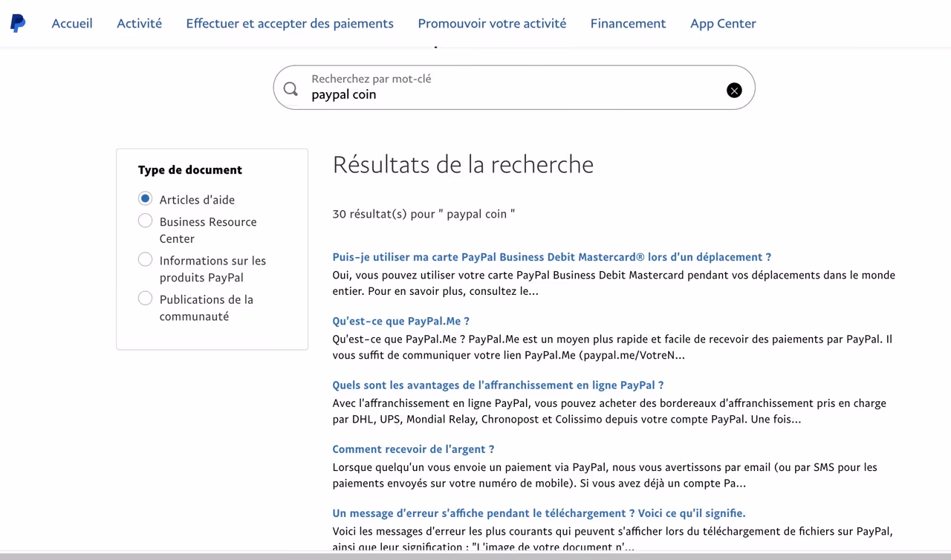
Task: Click snippet starting Oui, vous pouvez utiliser
Action: point(614,283)
